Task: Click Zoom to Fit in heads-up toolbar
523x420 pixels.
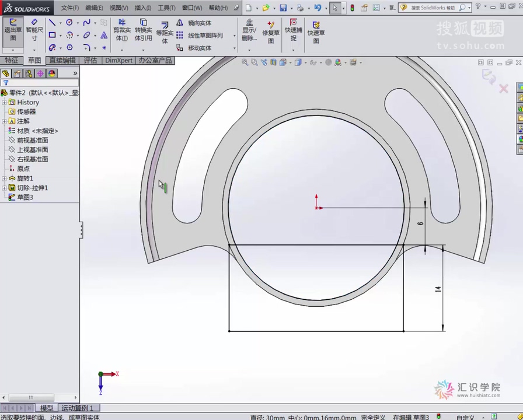Action: (x=245, y=62)
